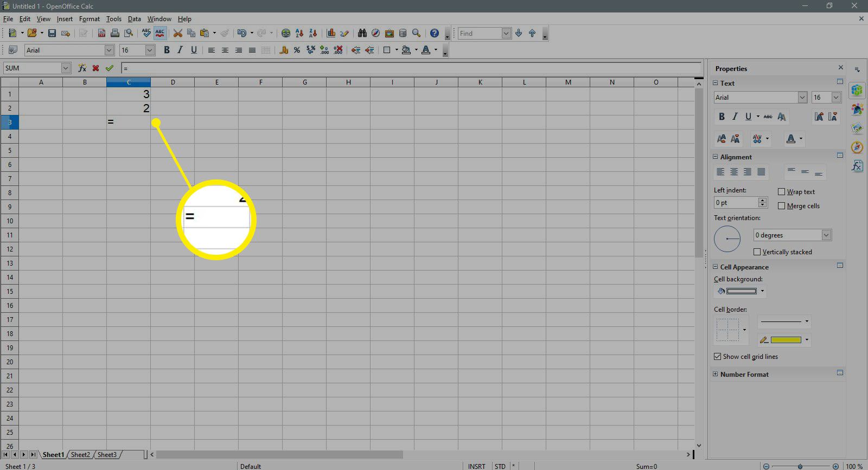This screenshot has width=868, height=470.
Task: Open the File menu
Action: click(8, 19)
